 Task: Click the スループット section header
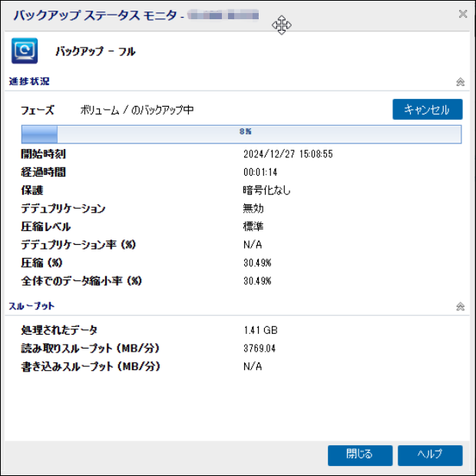tap(31, 306)
